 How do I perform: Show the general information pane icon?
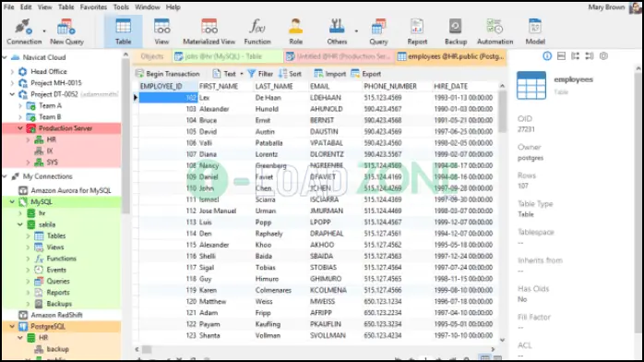pyautogui.click(x=547, y=56)
